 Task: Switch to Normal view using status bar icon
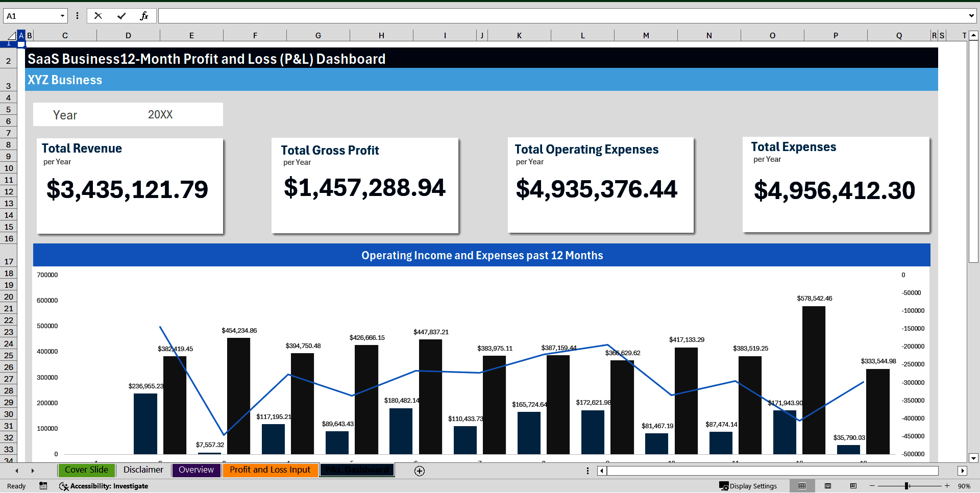(x=802, y=486)
